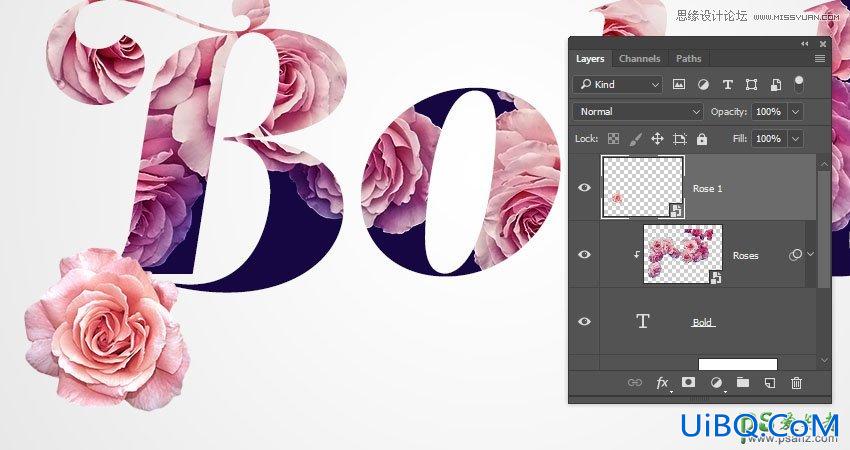Filter for smart objects
The height and width of the screenshot is (450, 850).
pyautogui.click(x=776, y=84)
